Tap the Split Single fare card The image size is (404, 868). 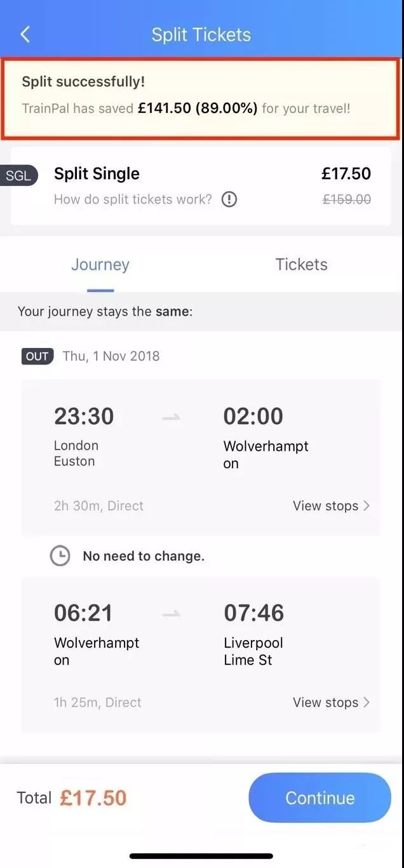[x=201, y=186]
